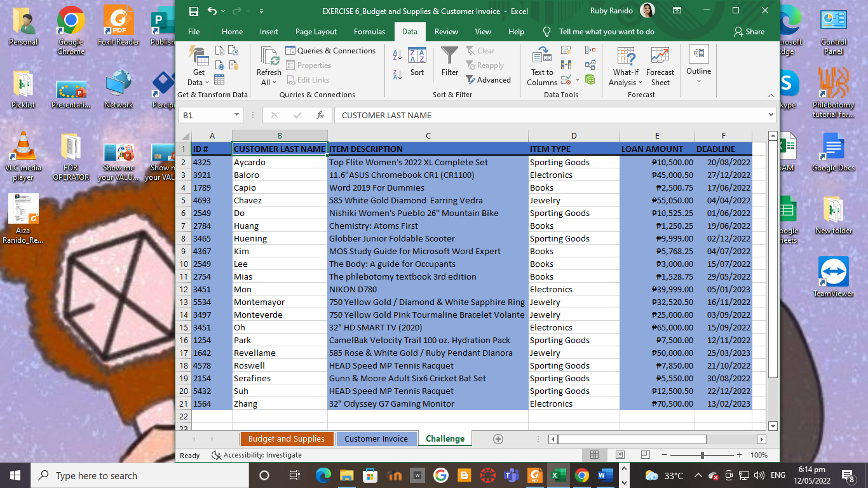Click the Undo arrow icon
The image size is (868, 488).
pos(212,11)
